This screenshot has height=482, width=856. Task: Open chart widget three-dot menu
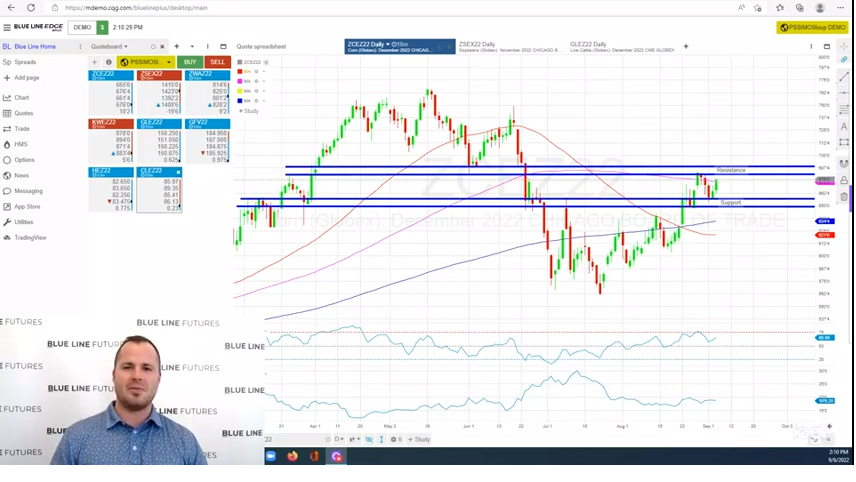pyautogui.click(x=811, y=46)
